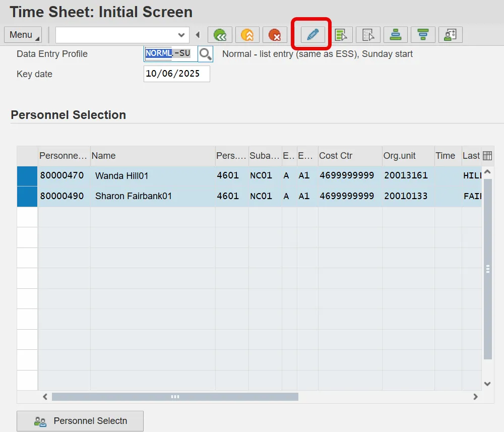504x432 pixels.
Task: Select the Sharon Fairbank01 row selector
Action: tap(27, 196)
